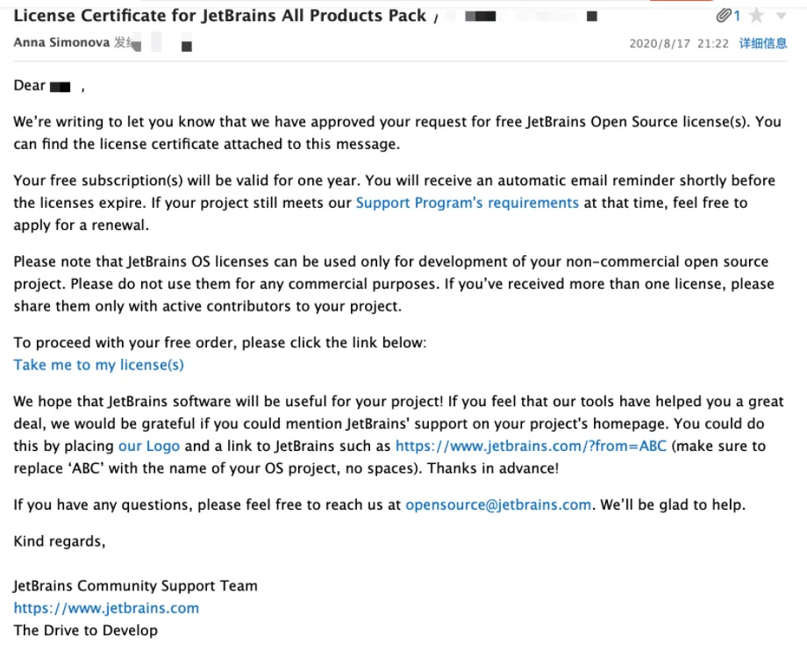Click the email subject line title
Viewport: 807px width, 672px height.
point(219,16)
